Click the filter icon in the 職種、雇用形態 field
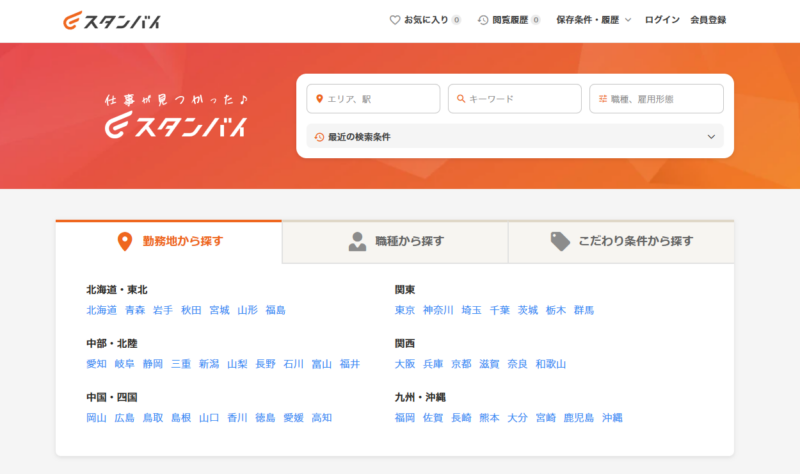800x474 pixels. [603, 98]
